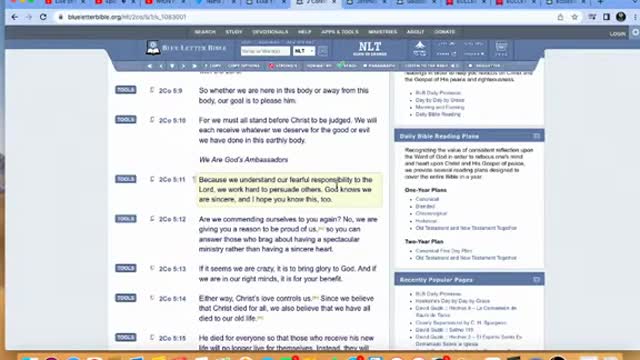Open TOOLS for verse 2Co 5:13
Viewport: 640px width, 360px height.
[126, 268]
